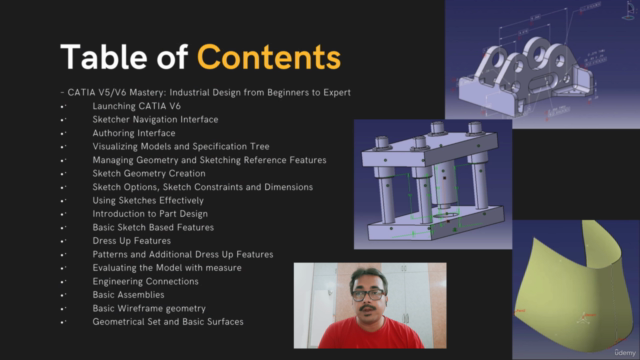Select the 'Sketch Geometry Creation' item
The image size is (640, 360).
coord(149,173)
